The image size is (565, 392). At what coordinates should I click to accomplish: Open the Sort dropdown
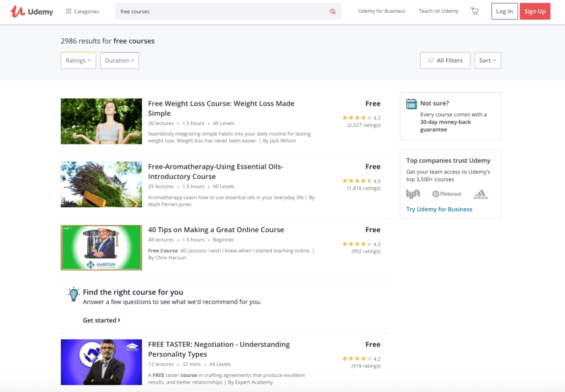click(x=488, y=61)
